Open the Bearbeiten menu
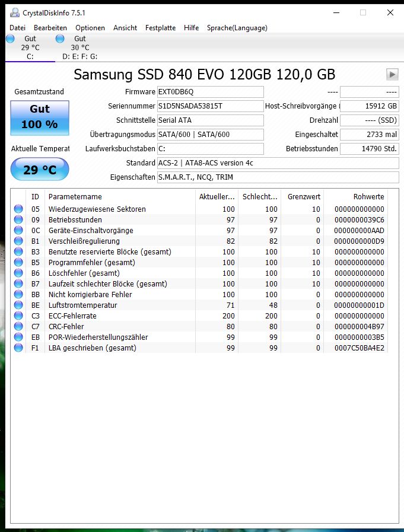Image resolution: width=404 pixels, height=532 pixels. coord(50,28)
